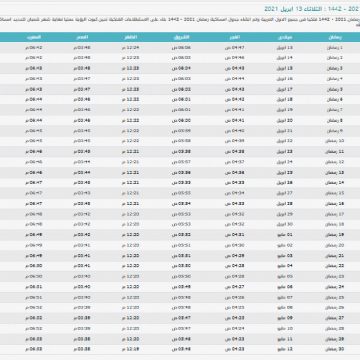Select the 13 ابريل date cell

(285, 48)
